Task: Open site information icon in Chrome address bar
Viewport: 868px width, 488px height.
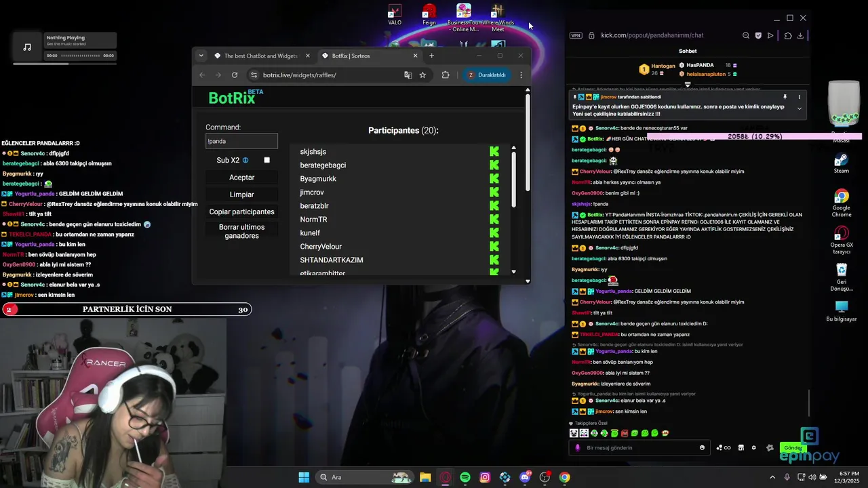Action: point(254,75)
